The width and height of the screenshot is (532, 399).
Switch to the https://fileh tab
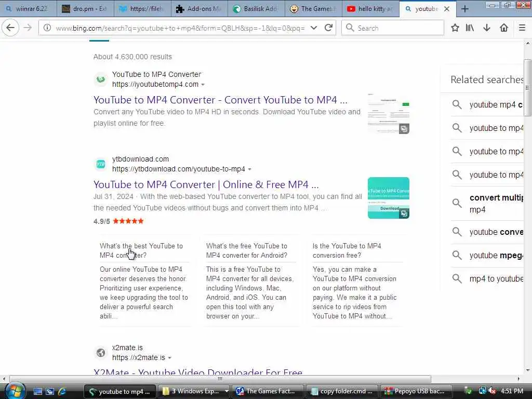point(142,9)
